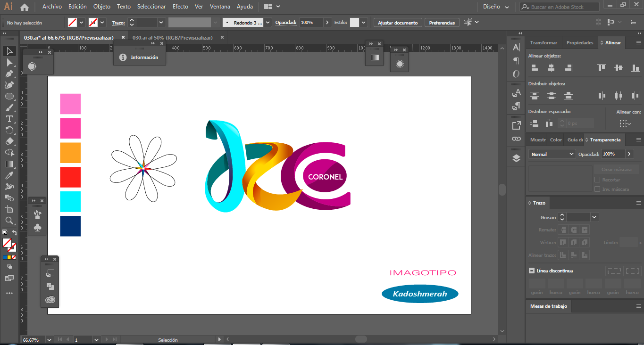Toggle the Línea discontinua checkbox
The width and height of the screenshot is (644, 345).
point(532,271)
